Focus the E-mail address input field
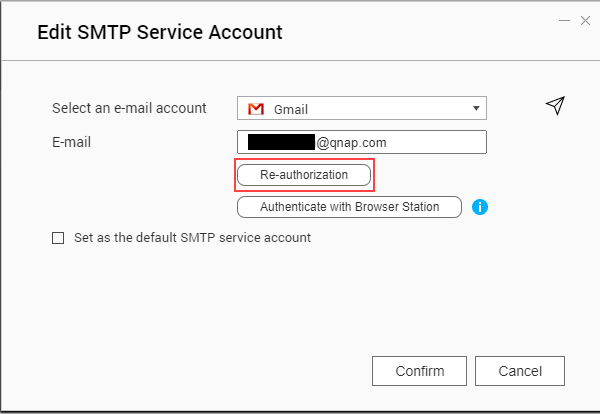This screenshot has width=600, height=414. (x=430, y=142)
